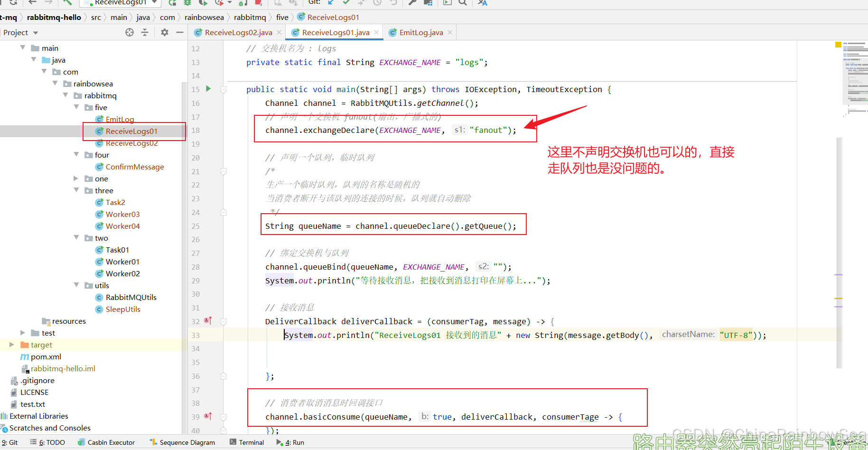
Task: Commit changes via the green checkmark icon
Action: pyautogui.click(x=346, y=3)
